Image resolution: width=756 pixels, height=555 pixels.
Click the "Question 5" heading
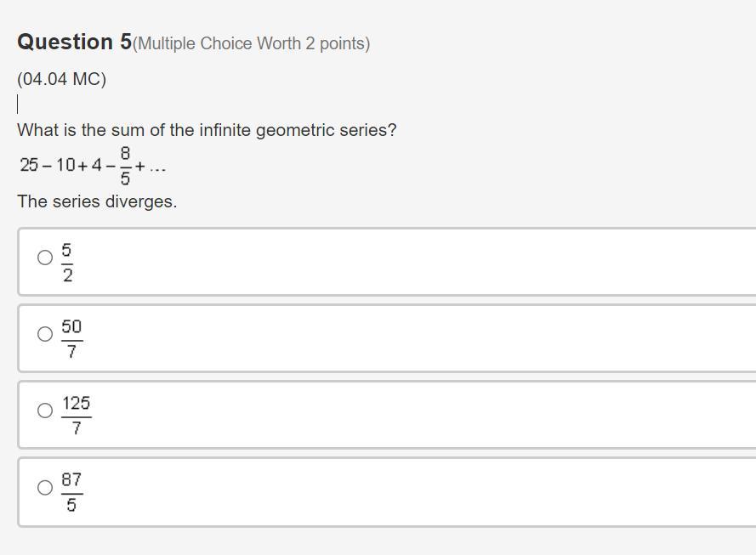pos(75,42)
